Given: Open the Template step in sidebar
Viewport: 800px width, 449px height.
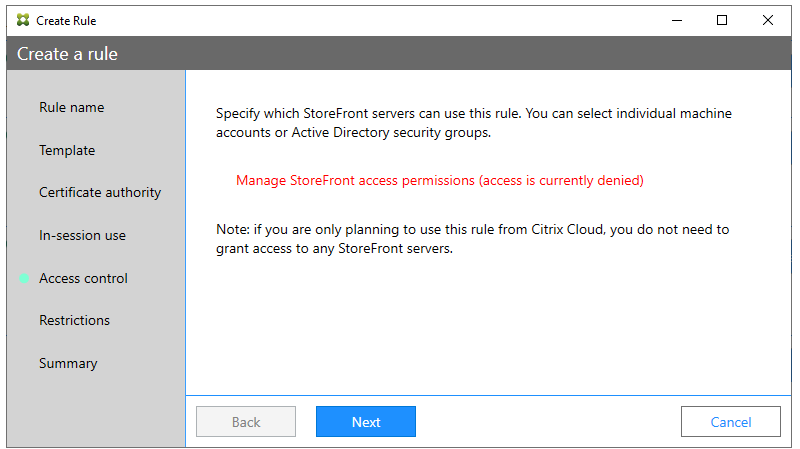Looking at the screenshot, I should pos(67,150).
